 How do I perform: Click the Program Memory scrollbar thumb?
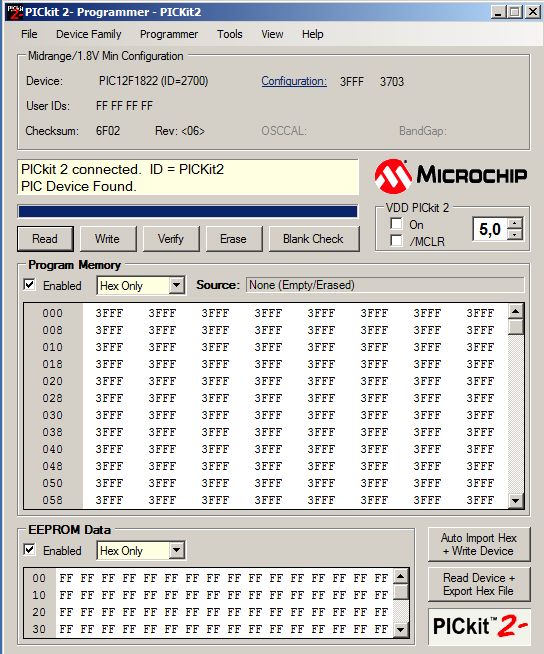pyautogui.click(x=516, y=327)
